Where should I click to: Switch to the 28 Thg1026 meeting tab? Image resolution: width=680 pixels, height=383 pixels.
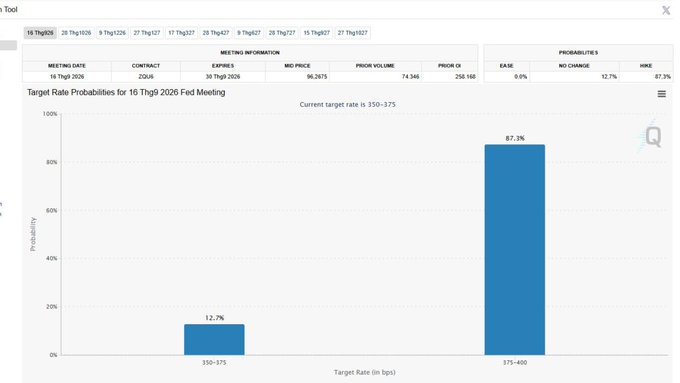click(x=76, y=33)
